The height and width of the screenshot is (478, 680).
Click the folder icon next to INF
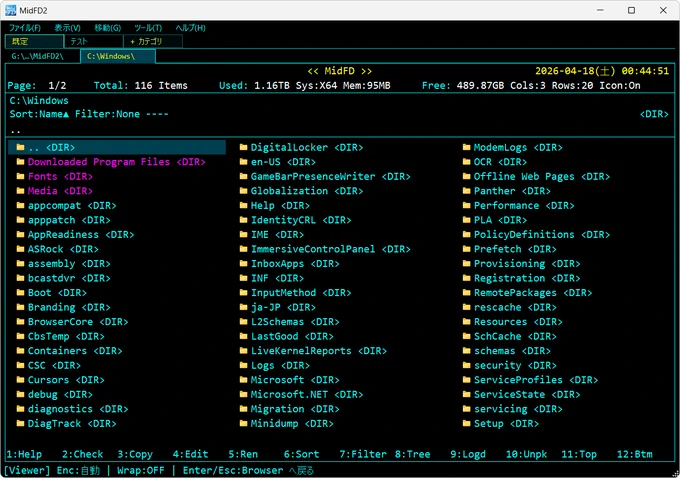coord(243,278)
